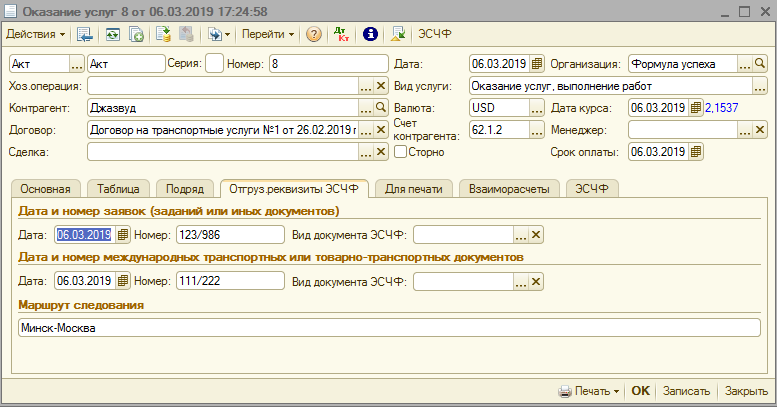Open selection list for Организация
This screenshot has width=777, height=407.
coord(745,64)
